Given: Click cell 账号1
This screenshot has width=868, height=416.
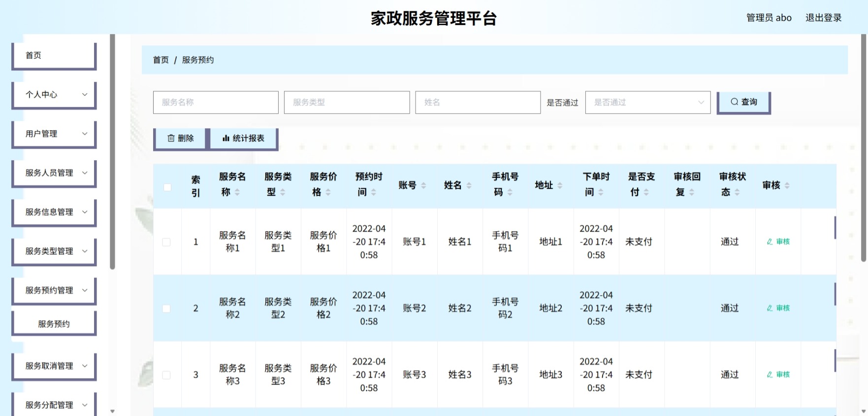Looking at the screenshot, I should coord(414,242).
